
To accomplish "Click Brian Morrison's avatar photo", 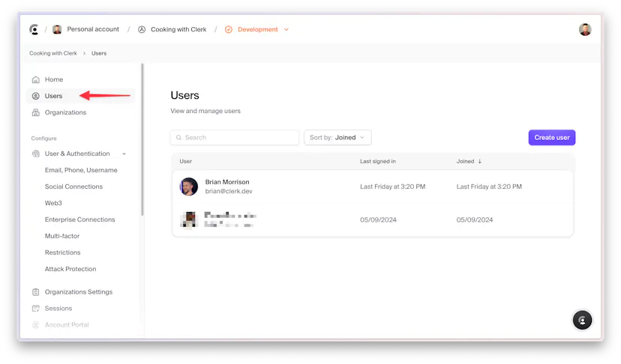I will (189, 186).
